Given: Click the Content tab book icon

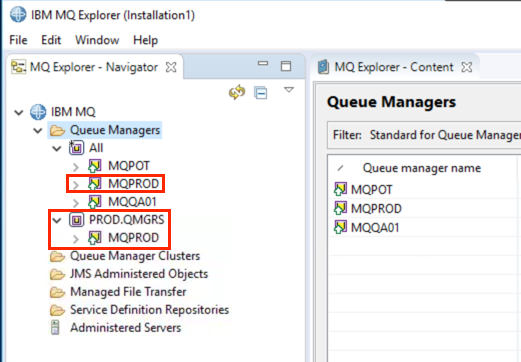Looking at the screenshot, I should click(323, 67).
